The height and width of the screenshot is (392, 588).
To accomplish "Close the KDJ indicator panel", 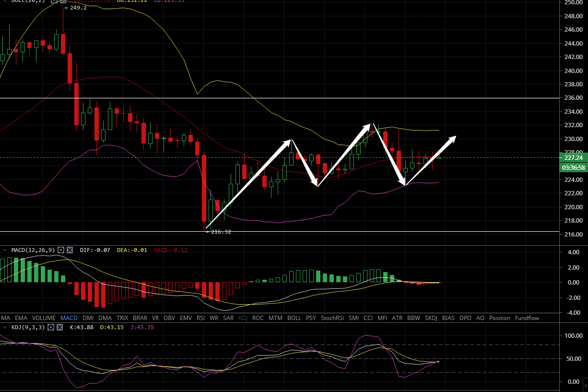I will (x=59, y=327).
